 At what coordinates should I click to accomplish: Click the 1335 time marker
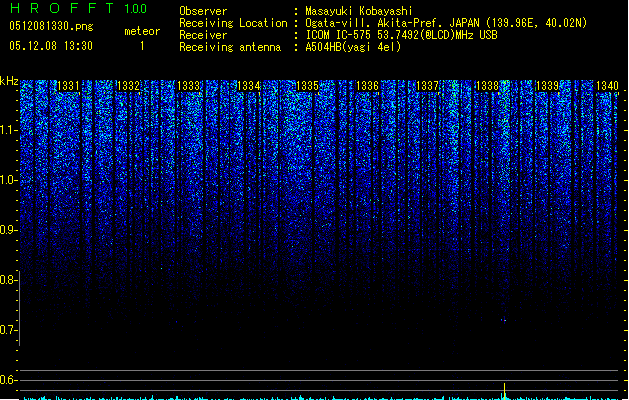pyautogui.click(x=307, y=86)
